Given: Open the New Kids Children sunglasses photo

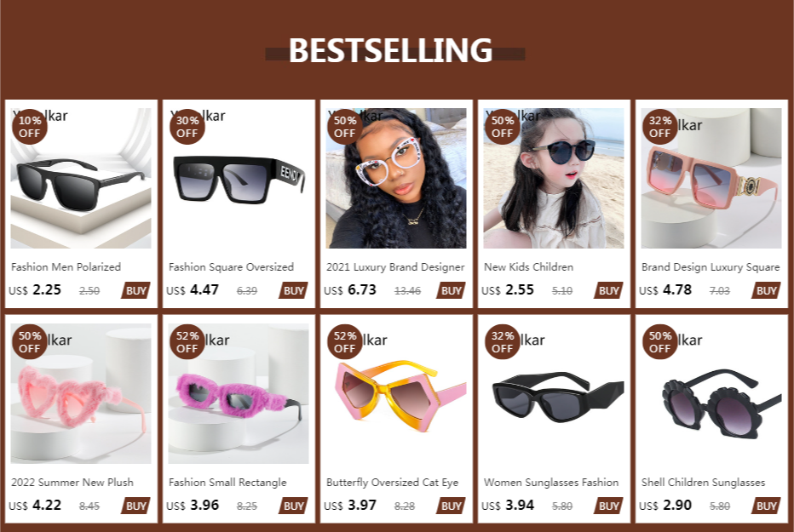Looking at the screenshot, I should (x=554, y=178).
